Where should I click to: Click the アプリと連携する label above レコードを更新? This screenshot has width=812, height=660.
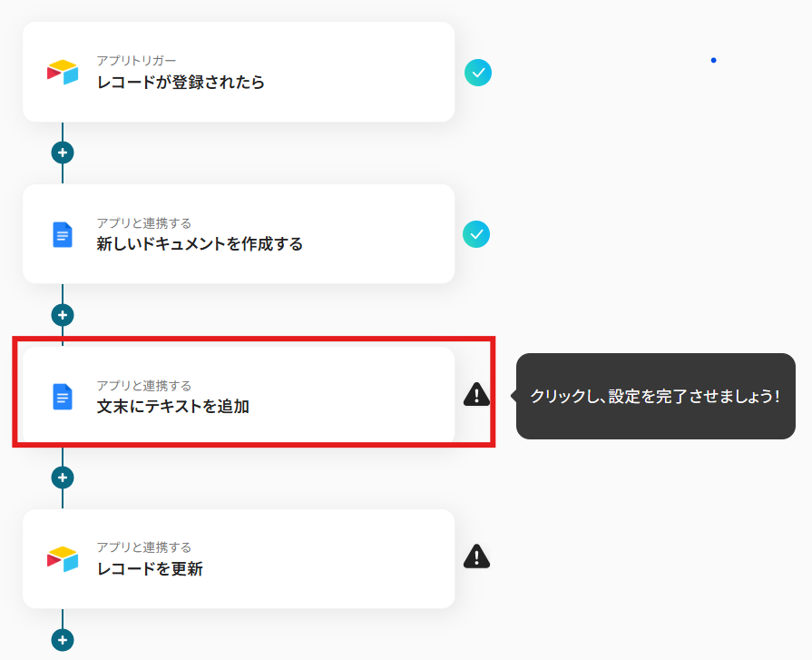coord(144,547)
